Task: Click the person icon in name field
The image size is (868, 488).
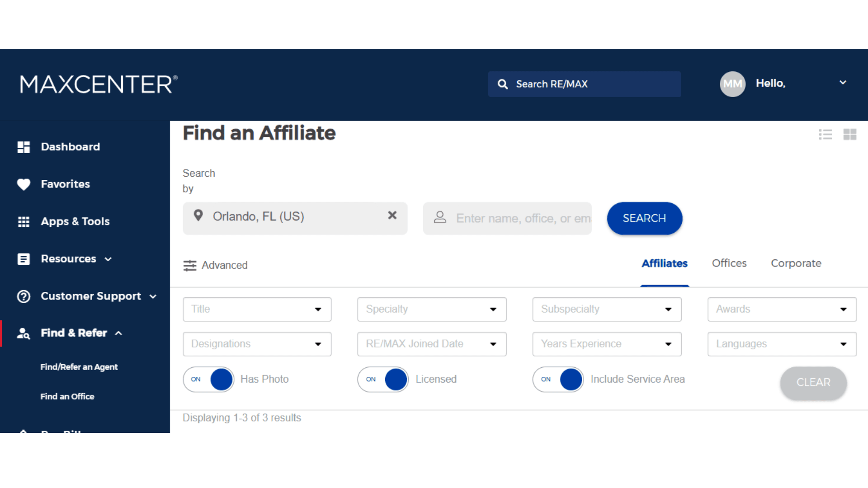Action: coord(440,218)
